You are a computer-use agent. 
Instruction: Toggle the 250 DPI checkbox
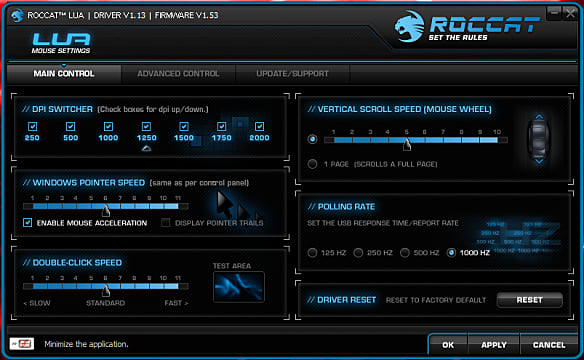pyautogui.click(x=32, y=127)
